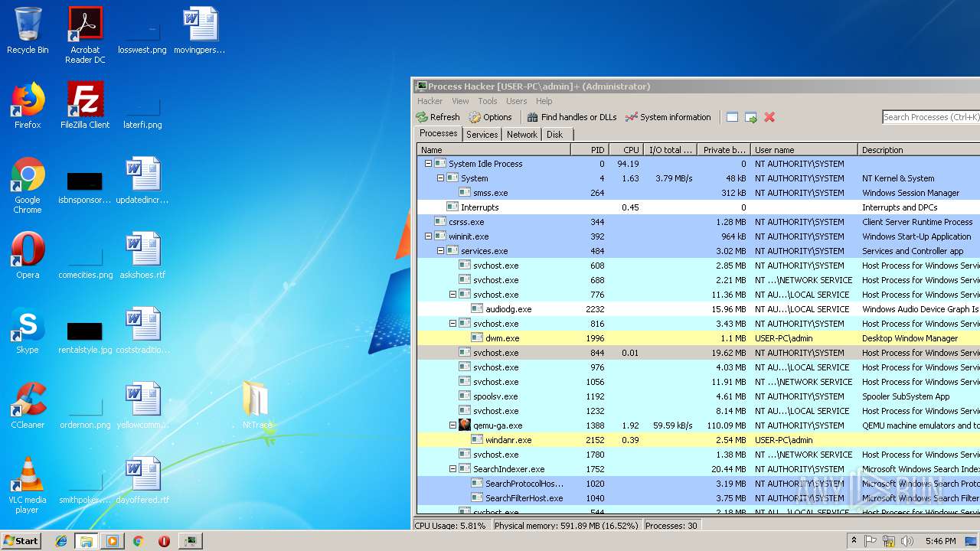
Task: Select the csrss.exe process row
Action: coord(698,222)
